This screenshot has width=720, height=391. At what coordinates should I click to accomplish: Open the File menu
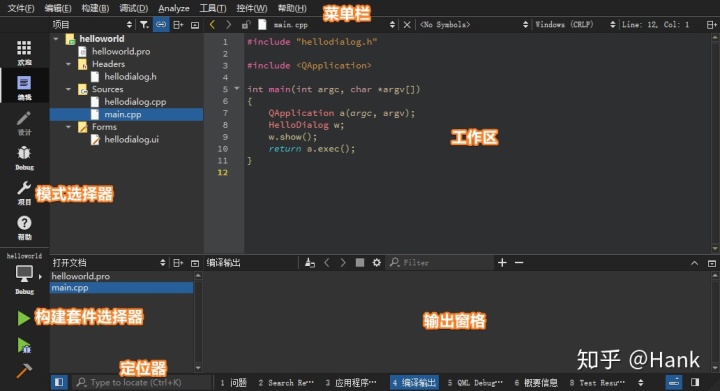pos(21,8)
